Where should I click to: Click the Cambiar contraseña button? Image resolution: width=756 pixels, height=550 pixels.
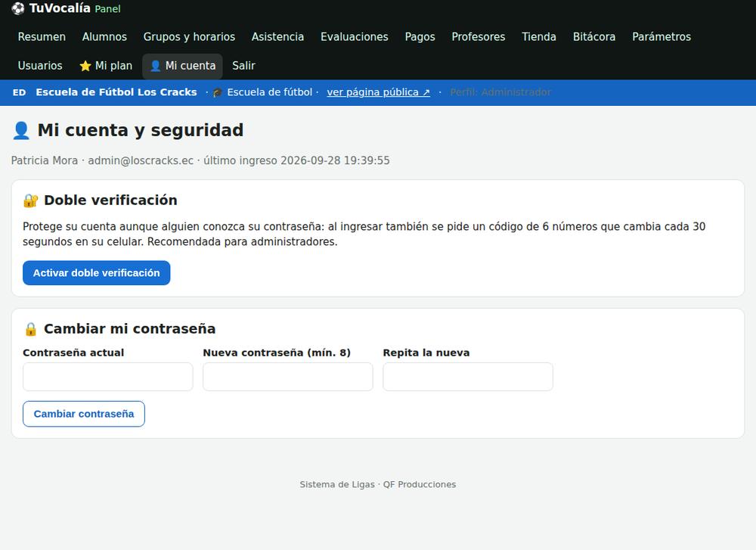click(84, 414)
